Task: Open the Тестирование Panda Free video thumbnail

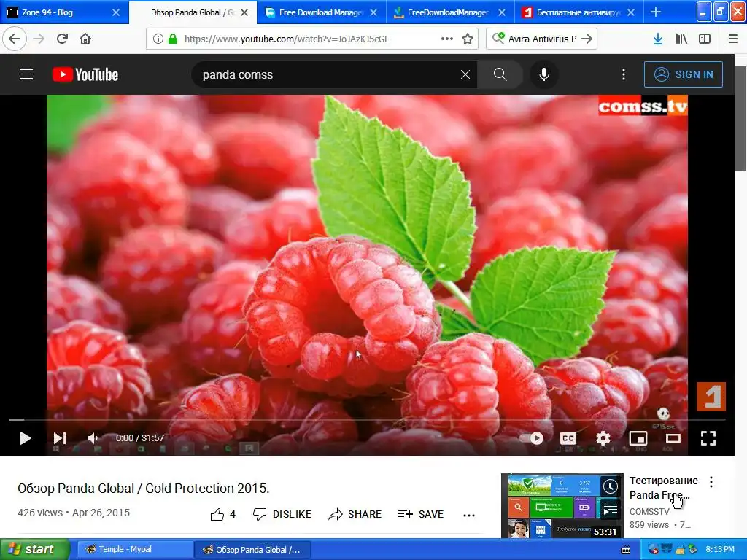Action: coord(562,506)
